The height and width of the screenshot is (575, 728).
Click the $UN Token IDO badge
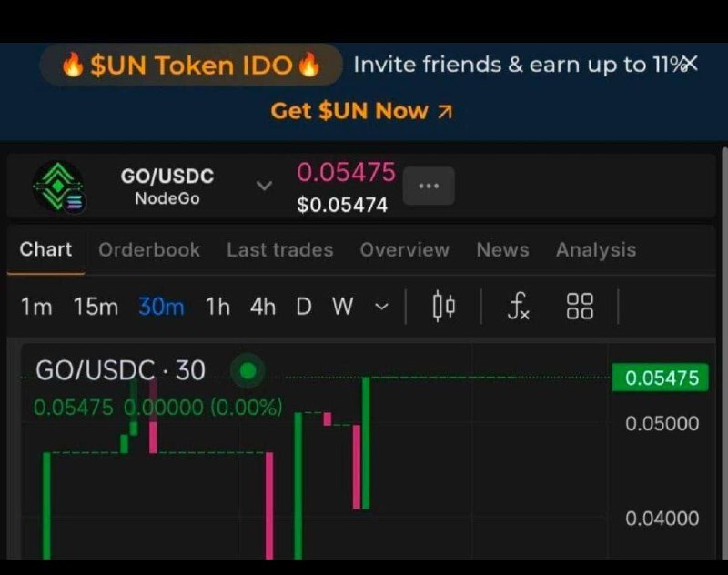click(x=191, y=65)
